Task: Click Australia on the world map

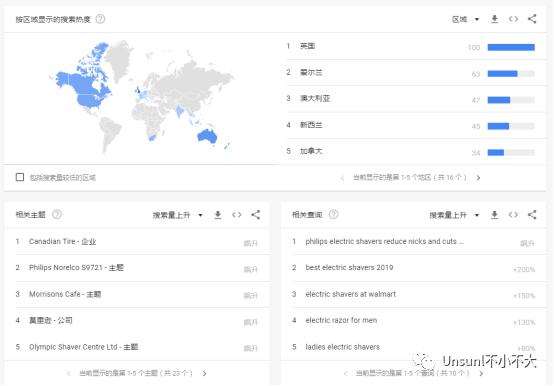Action: 207,136
